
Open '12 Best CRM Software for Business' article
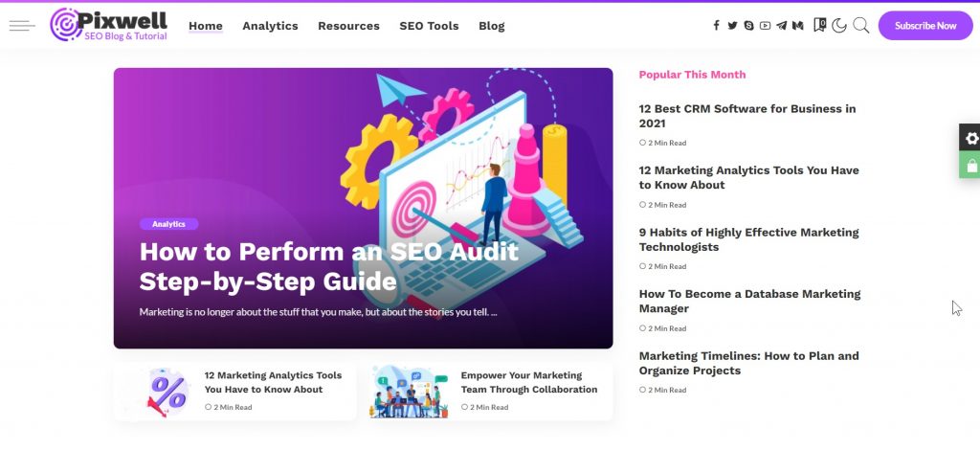tap(746, 116)
